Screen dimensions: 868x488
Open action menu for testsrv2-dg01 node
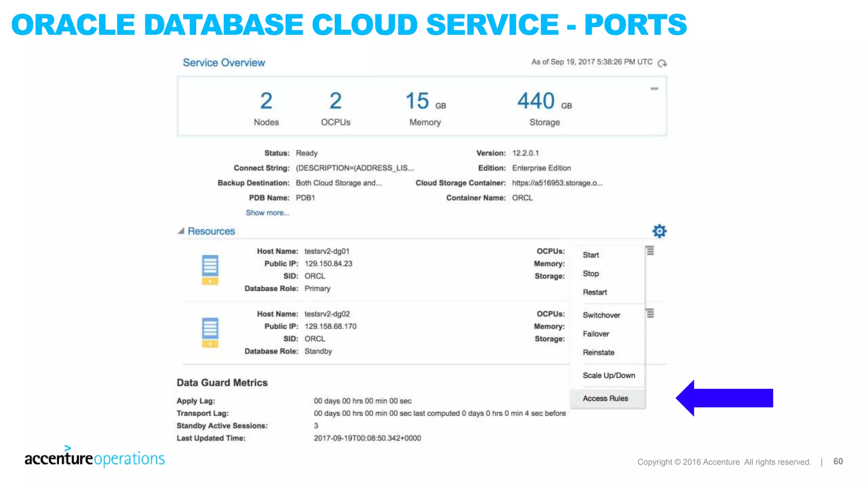(650, 251)
